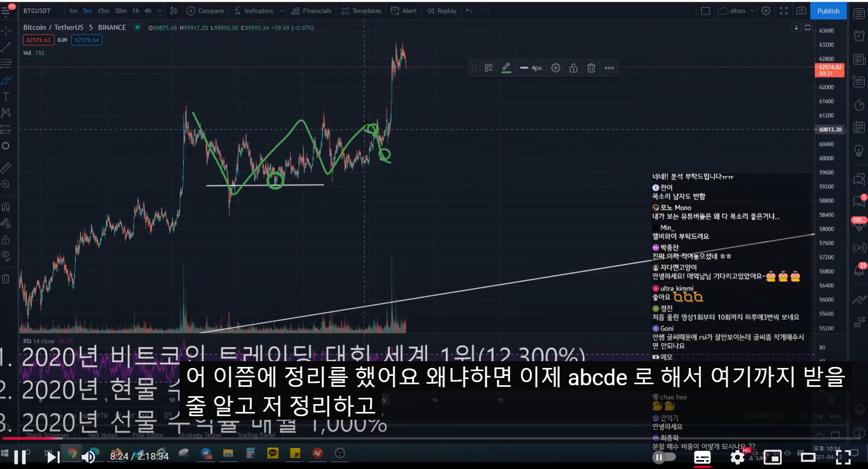868x469 pixels.
Task: Take a chart snapshot with camera icon
Action: tap(801, 10)
